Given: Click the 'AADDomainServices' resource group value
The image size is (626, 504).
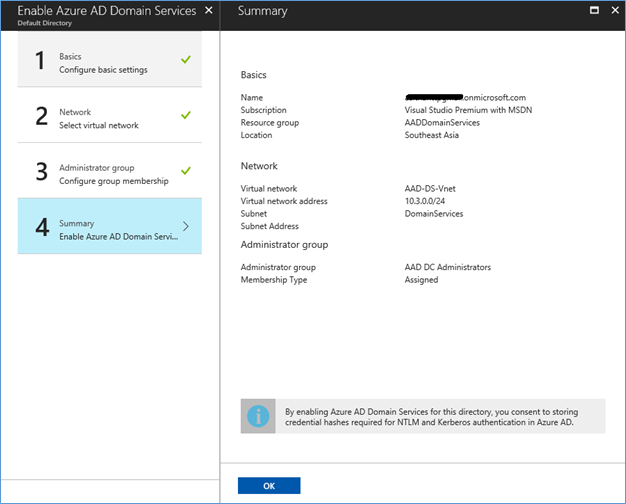Looking at the screenshot, I should coord(442,123).
